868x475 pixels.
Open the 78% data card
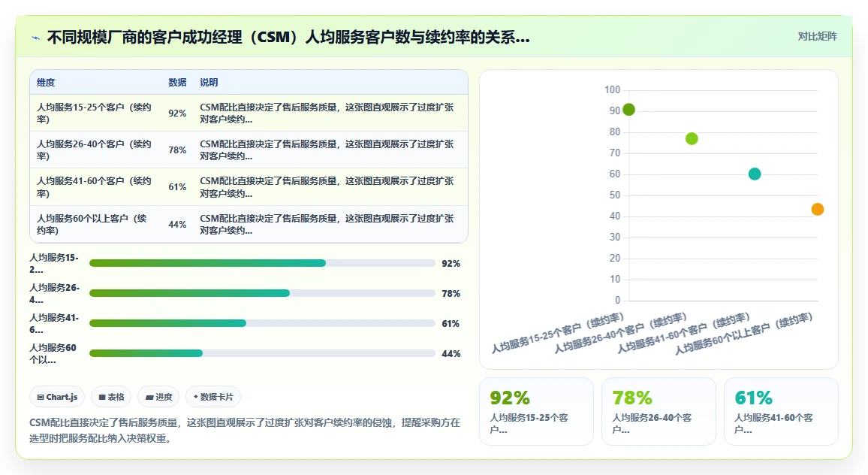pos(659,411)
